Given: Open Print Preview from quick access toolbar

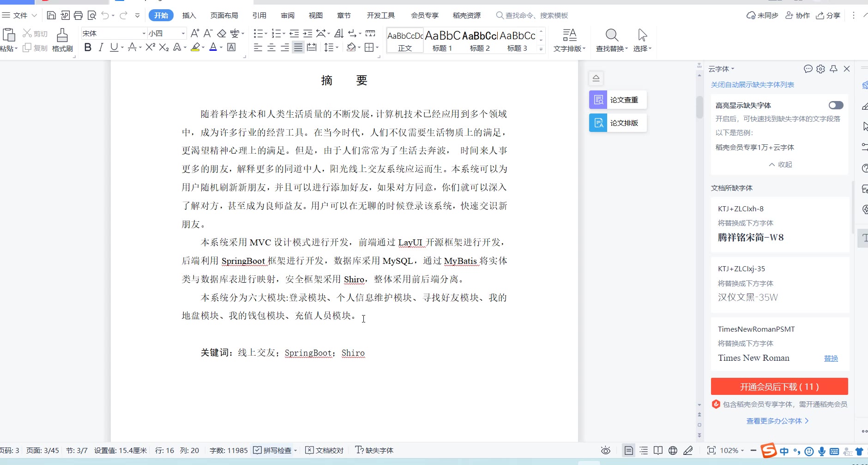Looking at the screenshot, I should pos(92,15).
